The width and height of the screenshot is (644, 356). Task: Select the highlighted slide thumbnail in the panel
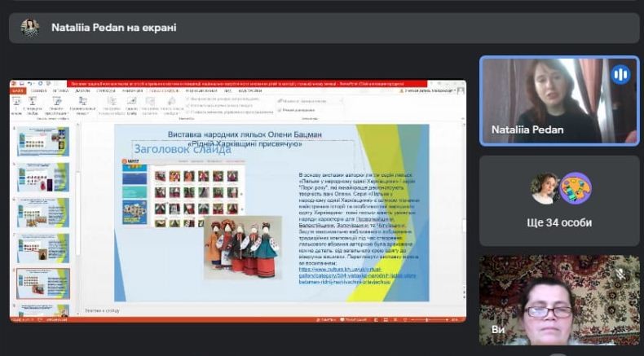[x=44, y=283]
